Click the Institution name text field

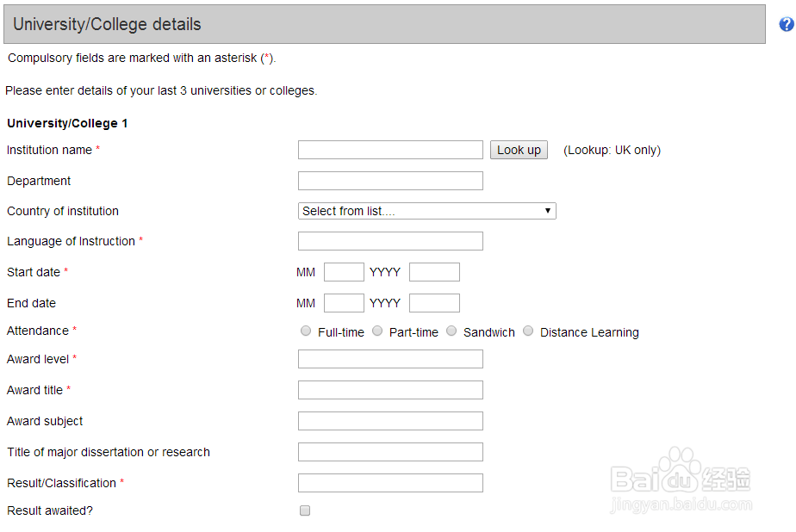pyautogui.click(x=390, y=150)
